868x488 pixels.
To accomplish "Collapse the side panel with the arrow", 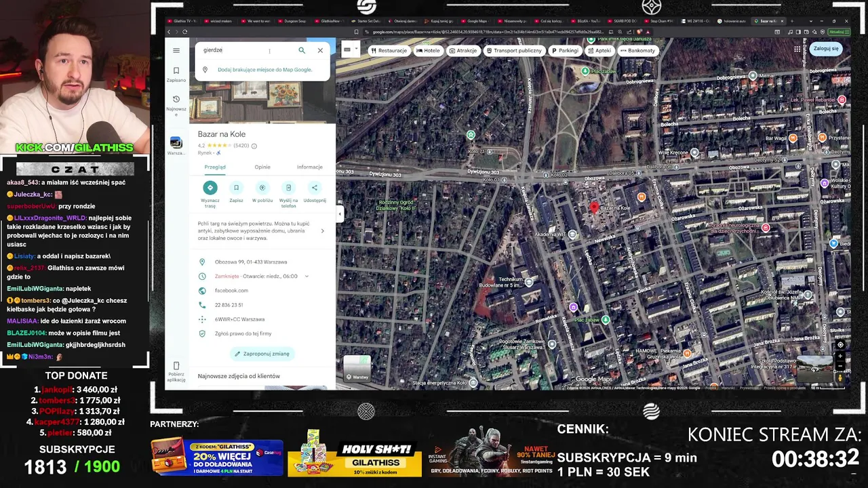I will point(340,213).
